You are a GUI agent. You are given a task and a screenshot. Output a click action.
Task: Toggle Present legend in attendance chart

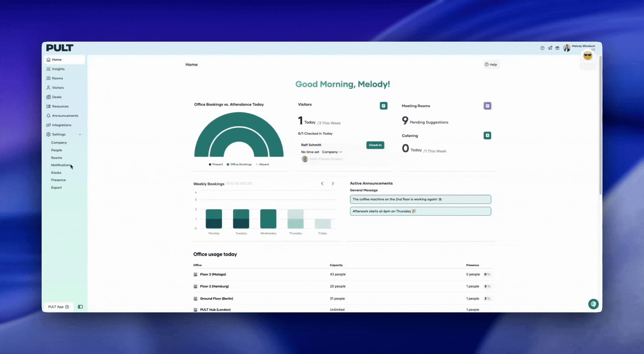(216, 165)
